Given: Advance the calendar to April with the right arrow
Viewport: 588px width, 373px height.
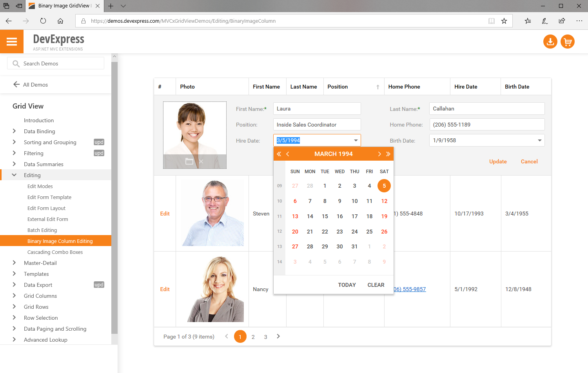Looking at the screenshot, I should (379, 154).
